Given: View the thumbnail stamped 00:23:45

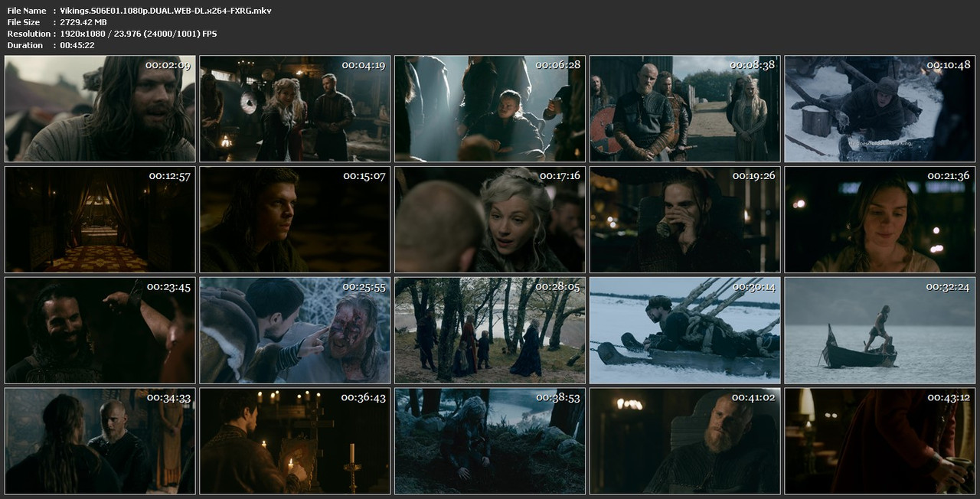Looking at the screenshot, I should [100, 331].
